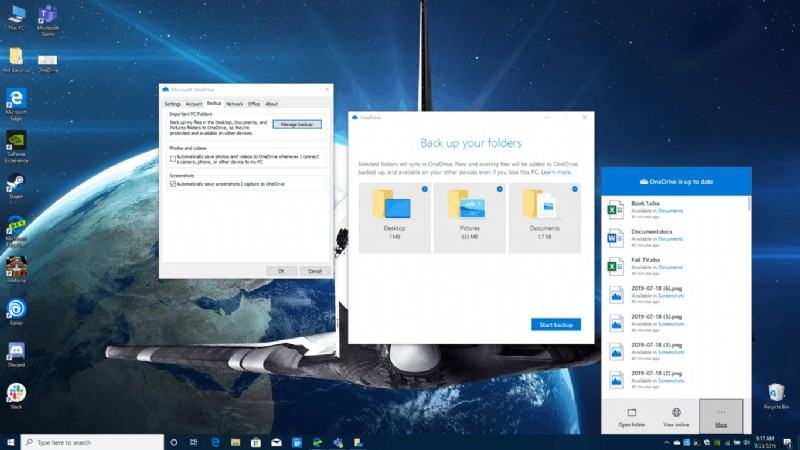Select the Pictures folder tile
Screen dimensions: 800x450
(x=469, y=218)
